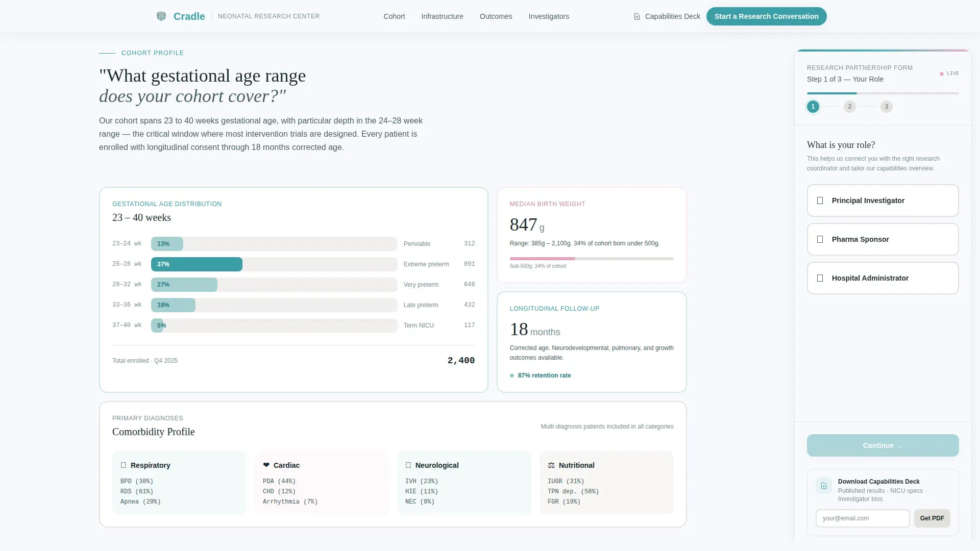Click the email input field

863,518
